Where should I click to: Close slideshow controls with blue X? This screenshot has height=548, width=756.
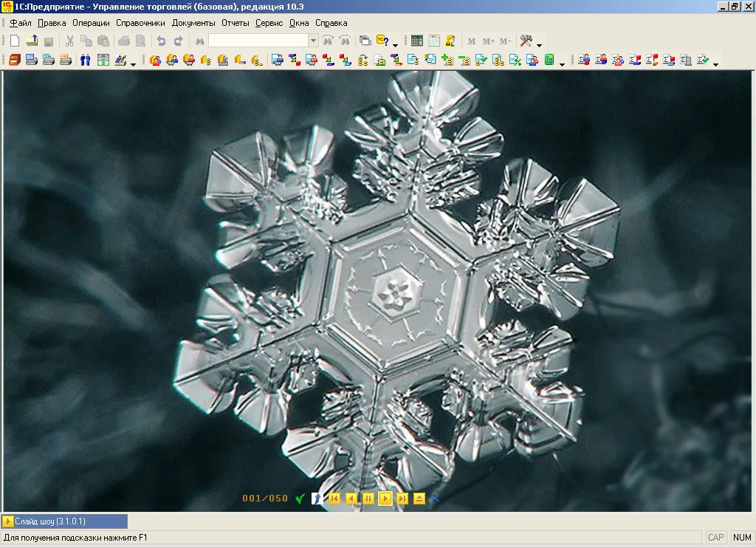(x=436, y=499)
